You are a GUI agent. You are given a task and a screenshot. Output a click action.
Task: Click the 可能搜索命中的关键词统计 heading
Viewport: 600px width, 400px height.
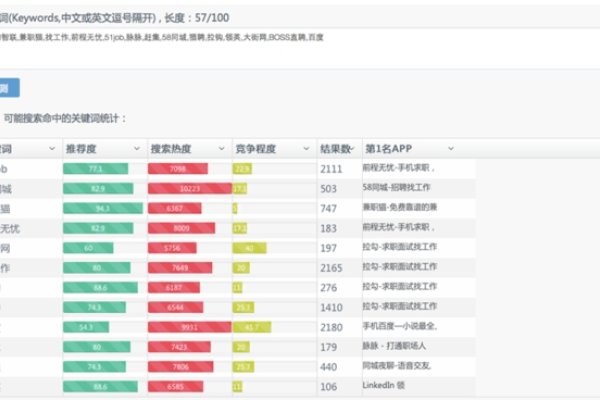(x=65, y=118)
